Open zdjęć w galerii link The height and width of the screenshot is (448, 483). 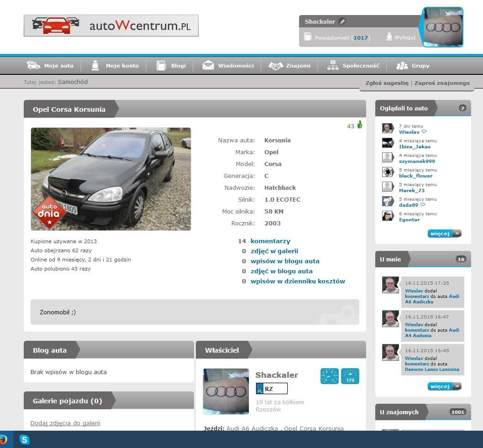(274, 251)
